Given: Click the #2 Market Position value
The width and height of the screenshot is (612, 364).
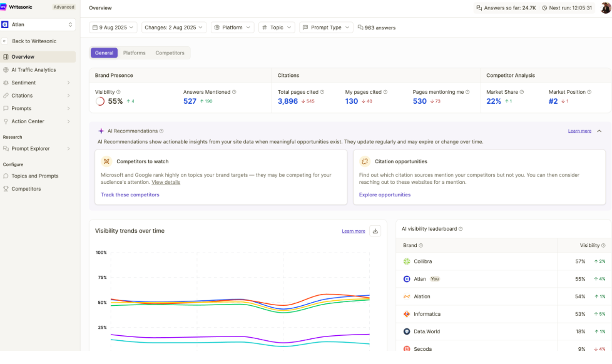Looking at the screenshot, I should (x=553, y=101).
